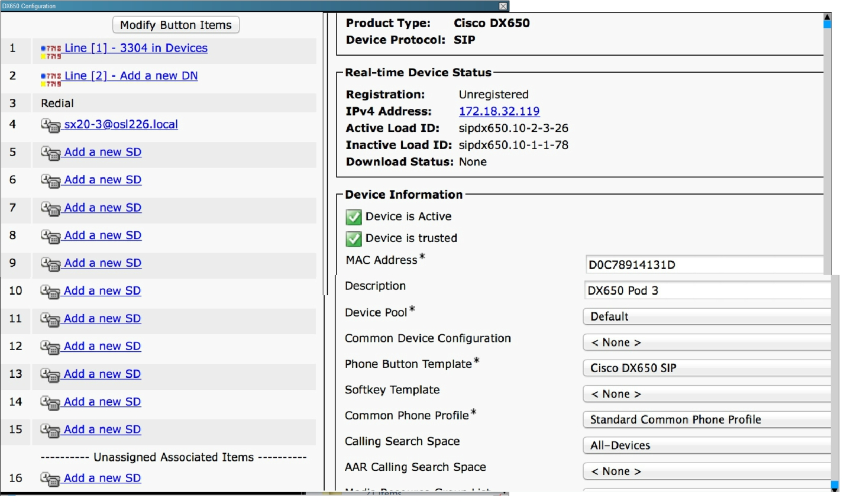847x504 pixels.
Task: Open the sx20-3@osl226.local speed dial link
Action: (121, 124)
